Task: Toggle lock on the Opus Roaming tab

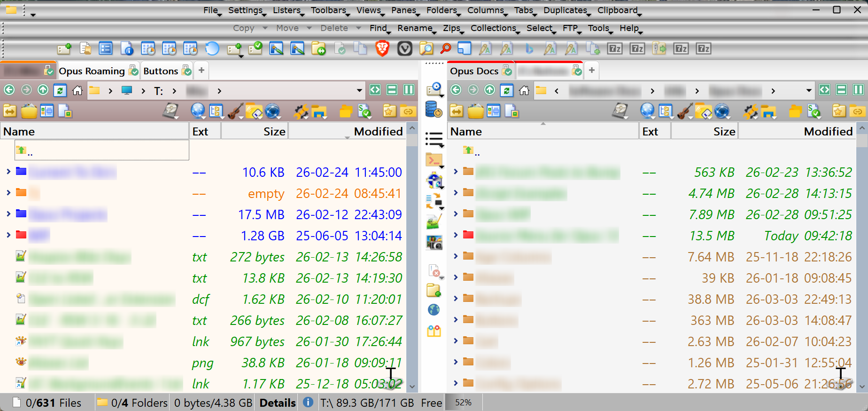Action: coord(134,71)
